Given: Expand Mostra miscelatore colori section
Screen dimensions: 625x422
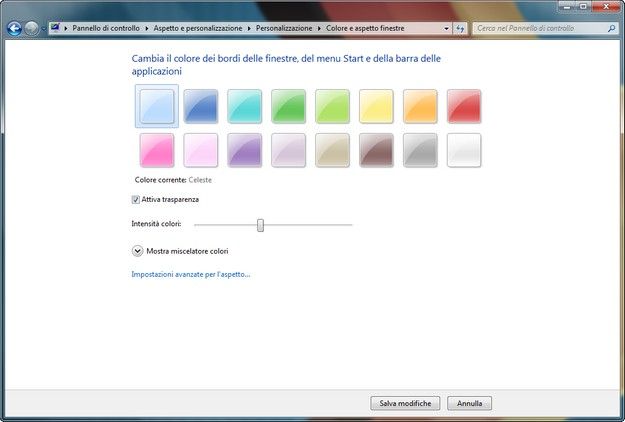Looking at the screenshot, I should point(137,251).
